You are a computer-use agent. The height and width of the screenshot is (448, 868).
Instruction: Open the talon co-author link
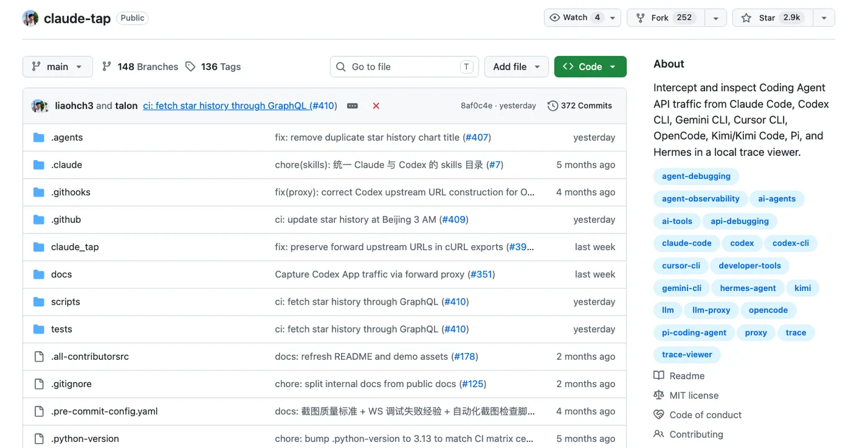(126, 105)
